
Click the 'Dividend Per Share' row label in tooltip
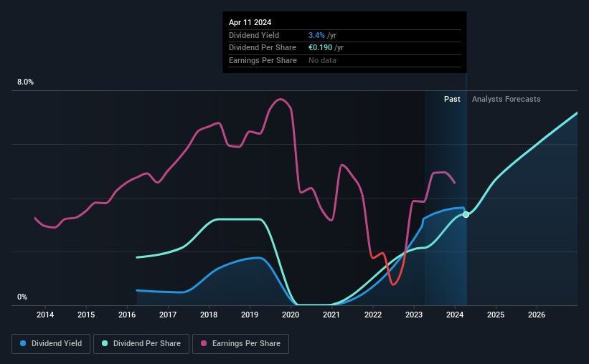[x=263, y=48]
